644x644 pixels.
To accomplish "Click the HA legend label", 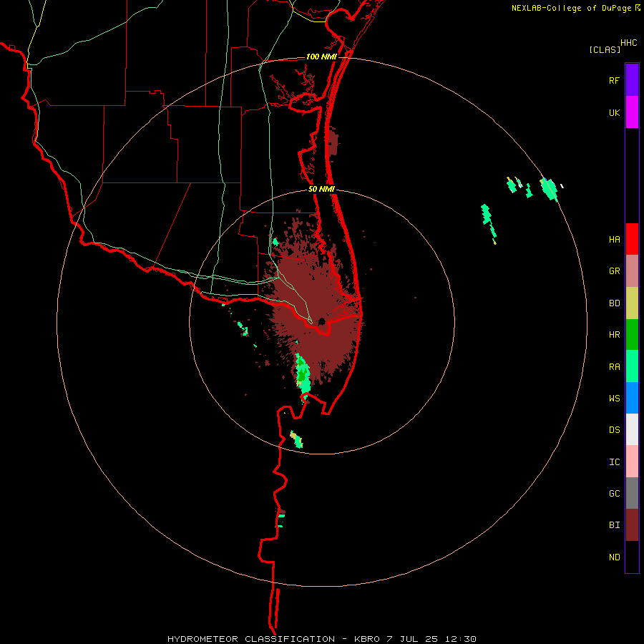I will click(x=614, y=240).
